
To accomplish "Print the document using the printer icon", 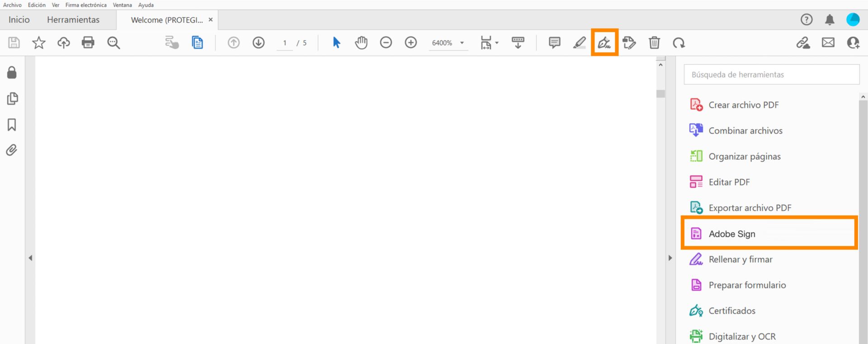I will click(x=88, y=43).
